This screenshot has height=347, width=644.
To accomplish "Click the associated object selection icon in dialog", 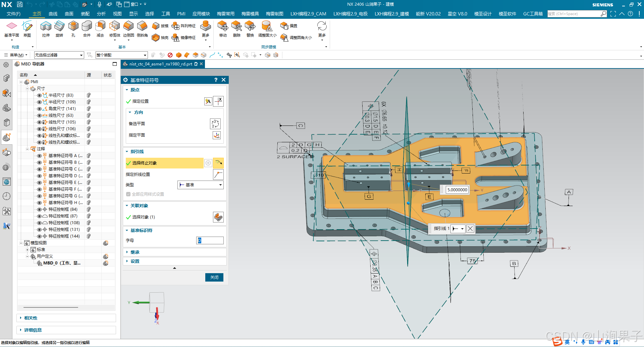I will 218,217.
